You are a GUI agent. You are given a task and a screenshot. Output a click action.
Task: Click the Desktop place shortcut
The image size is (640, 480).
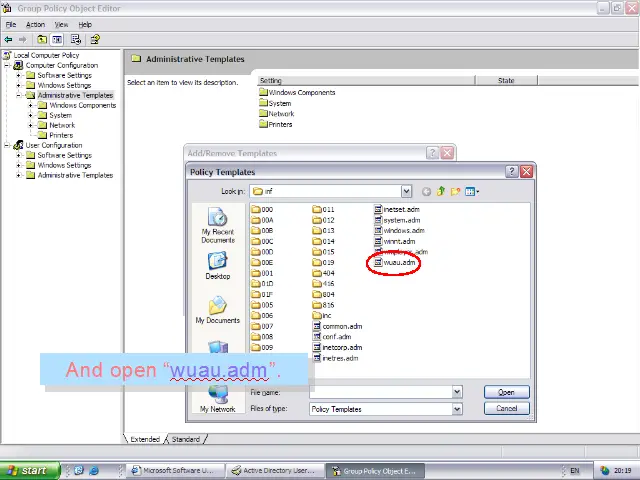pos(218,266)
